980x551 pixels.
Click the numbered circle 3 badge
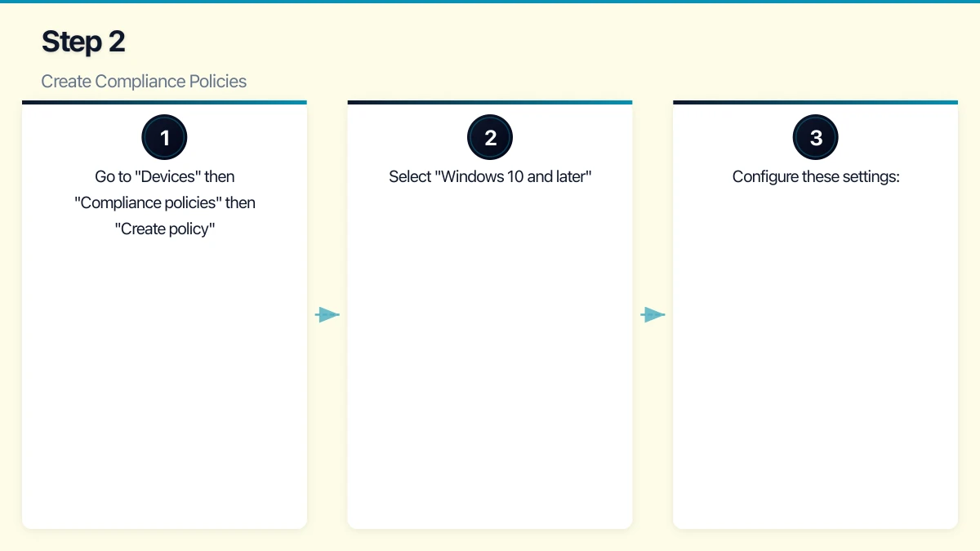815,136
